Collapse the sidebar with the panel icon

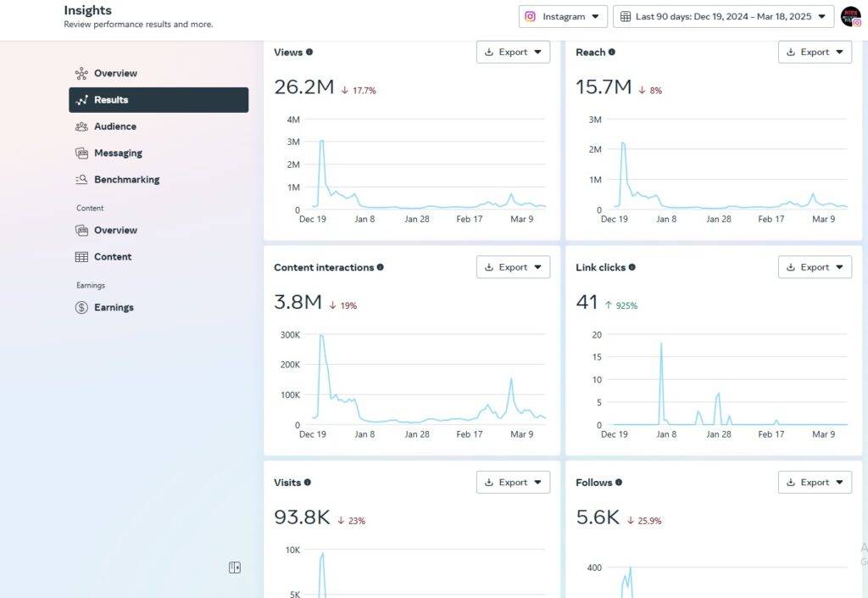[235, 567]
